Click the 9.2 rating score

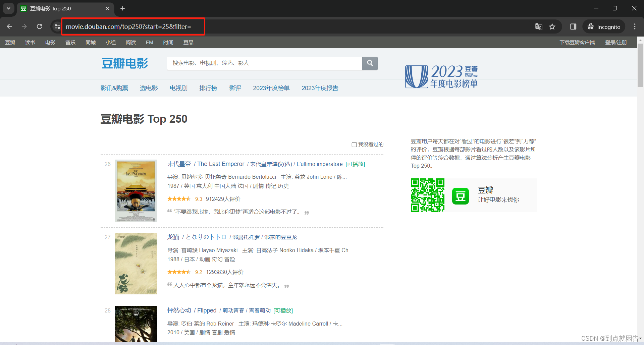(199, 272)
